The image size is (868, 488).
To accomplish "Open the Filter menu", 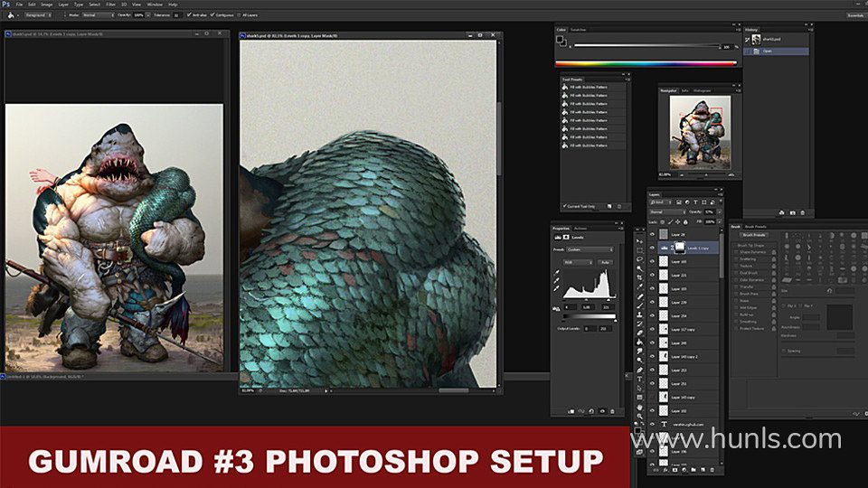I will pos(110,5).
